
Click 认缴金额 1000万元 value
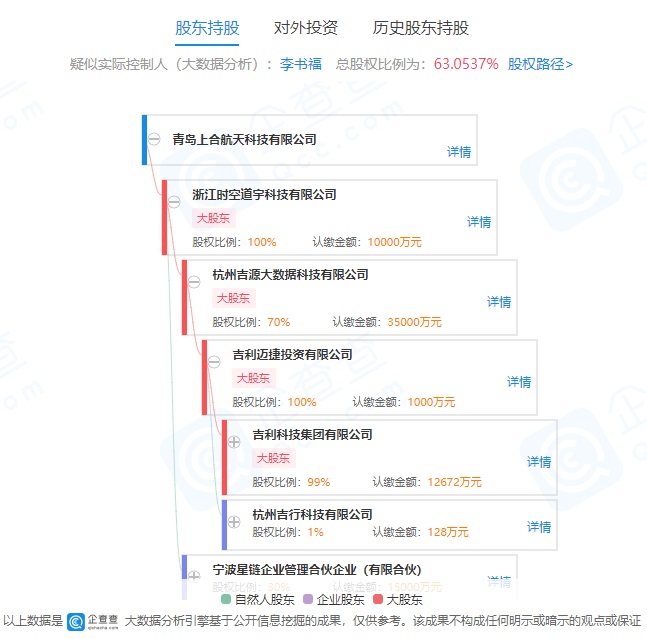[431, 402]
